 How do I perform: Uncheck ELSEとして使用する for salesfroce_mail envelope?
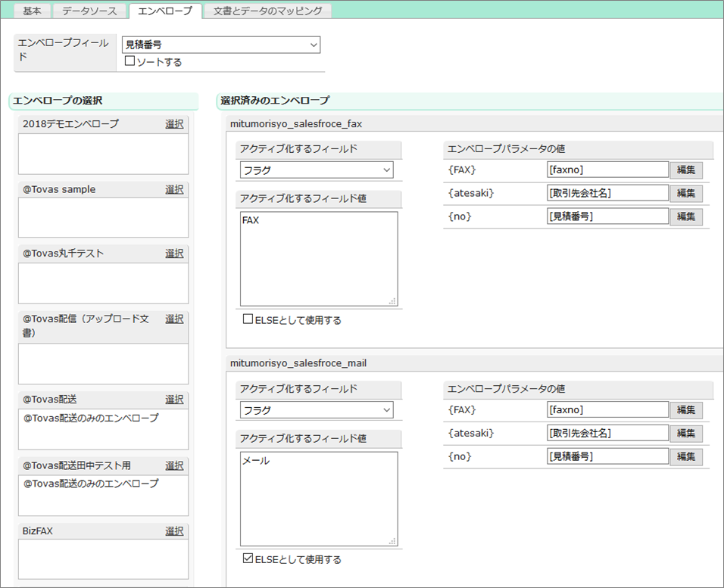(x=248, y=559)
